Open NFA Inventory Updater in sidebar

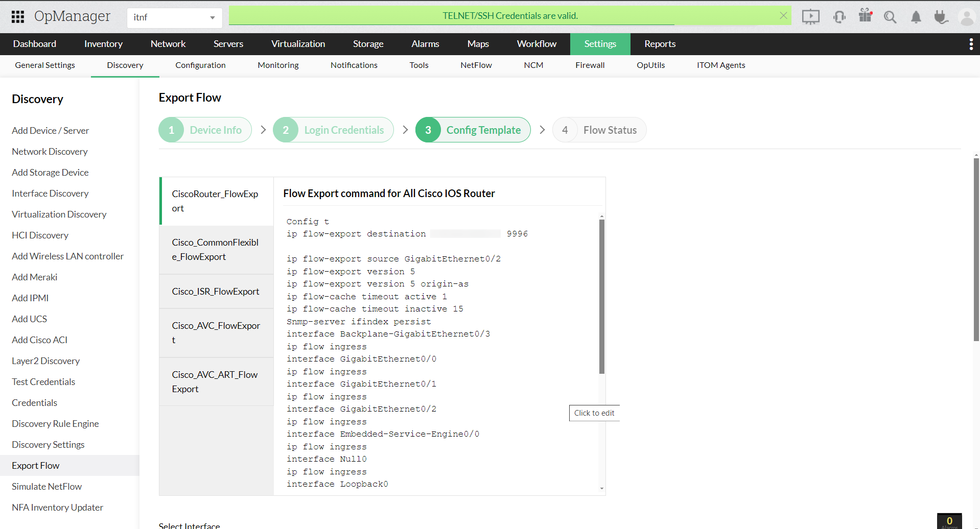pyautogui.click(x=57, y=508)
